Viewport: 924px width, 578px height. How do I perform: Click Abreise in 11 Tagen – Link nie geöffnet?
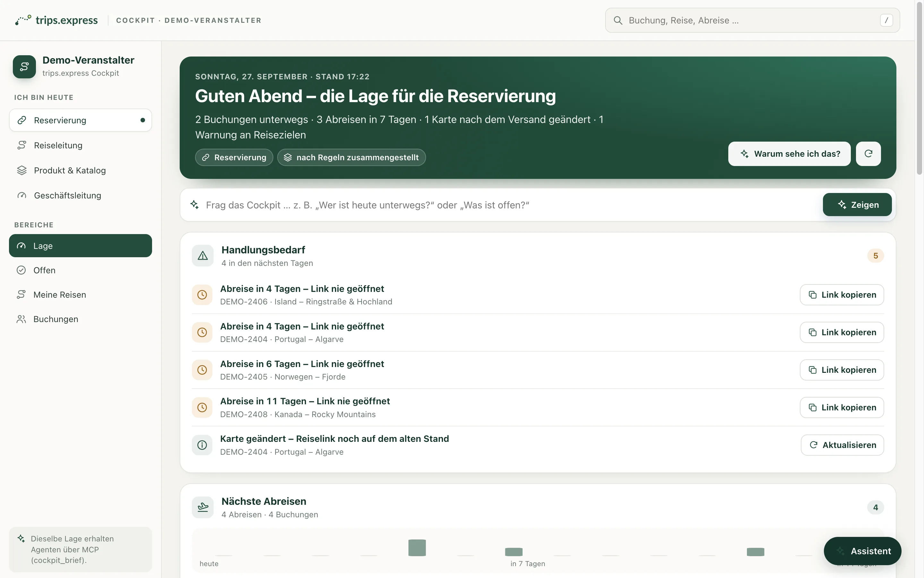click(x=305, y=401)
